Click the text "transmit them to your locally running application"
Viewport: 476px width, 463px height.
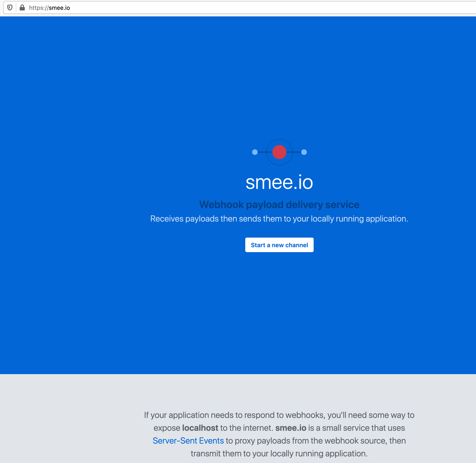point(279,454)
